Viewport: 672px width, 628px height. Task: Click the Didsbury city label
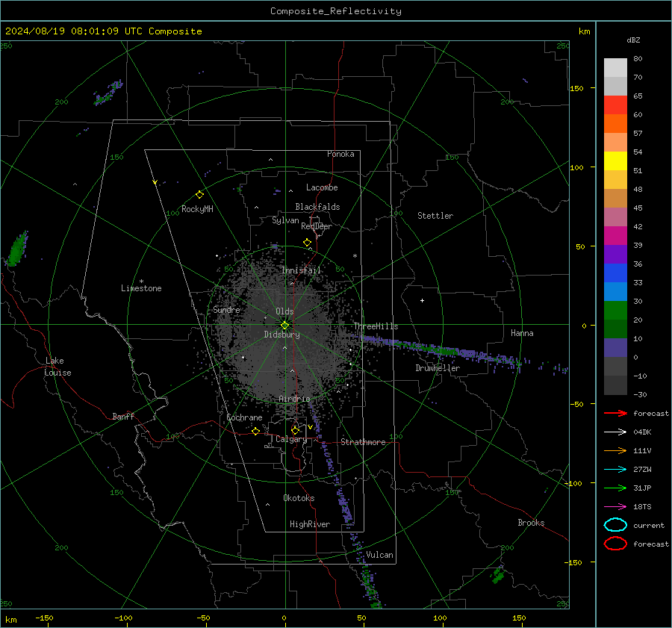281,335
